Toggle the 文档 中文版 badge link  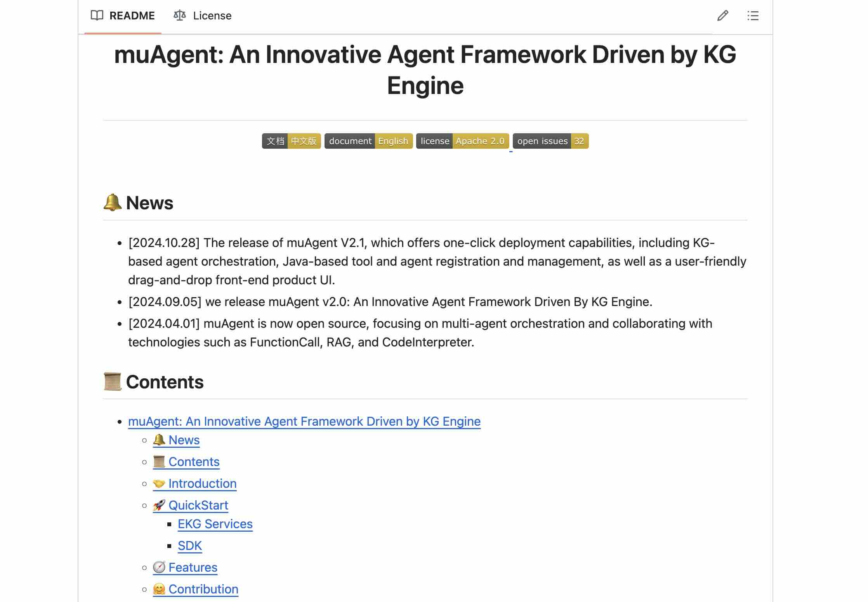(x=290, y=141)
